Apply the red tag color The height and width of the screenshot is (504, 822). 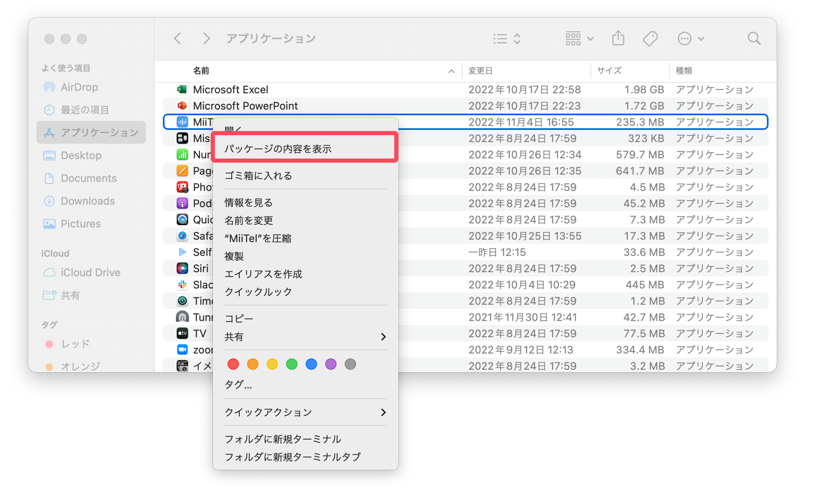[x=233, y=364]
